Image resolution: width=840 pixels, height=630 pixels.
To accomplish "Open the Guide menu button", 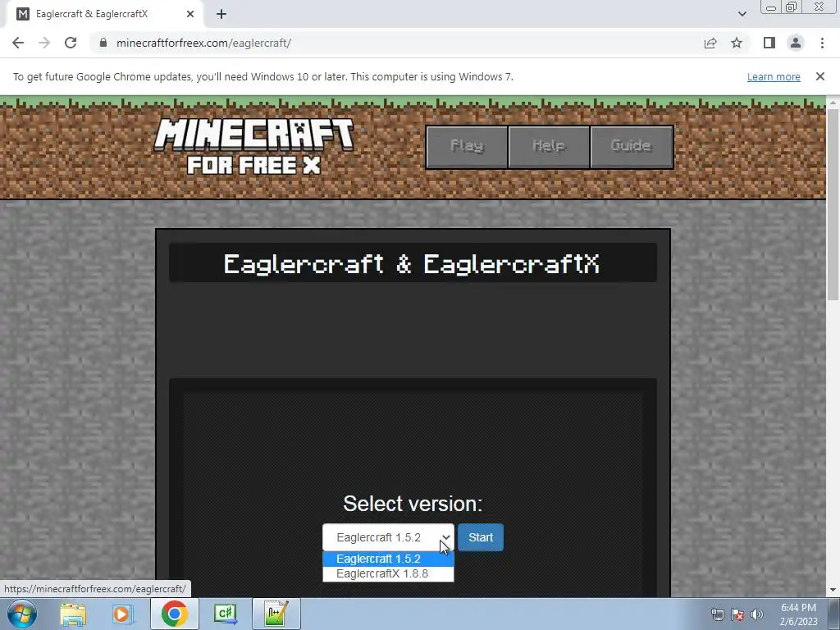I will pyautogui.click(x=631, y=147).
